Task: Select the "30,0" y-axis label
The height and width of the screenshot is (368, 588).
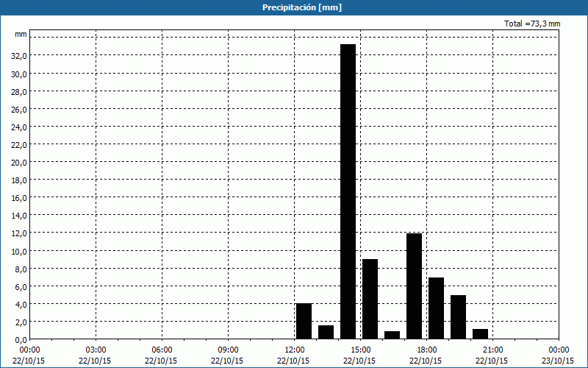Action: coord(19,74)
